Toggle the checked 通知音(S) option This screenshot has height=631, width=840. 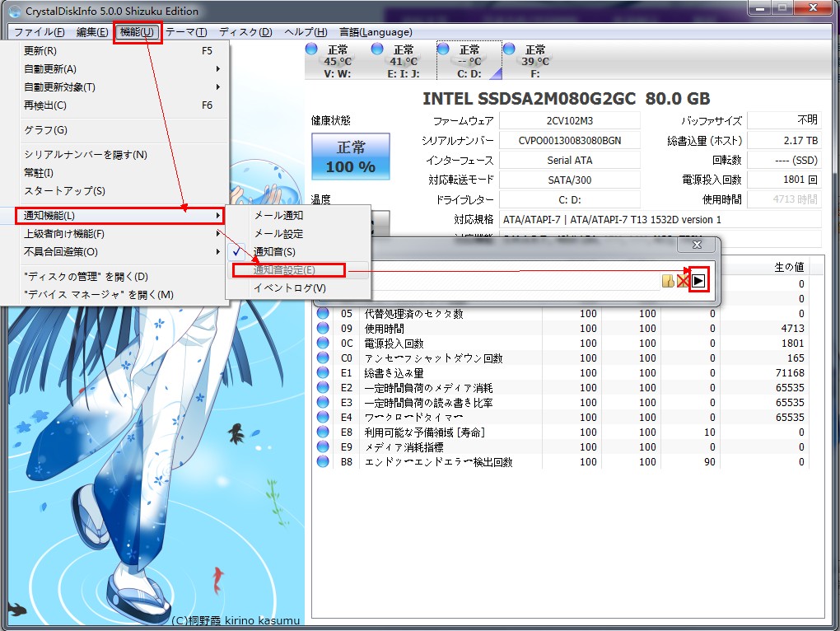pyautogui.click(x=298, y=252)
